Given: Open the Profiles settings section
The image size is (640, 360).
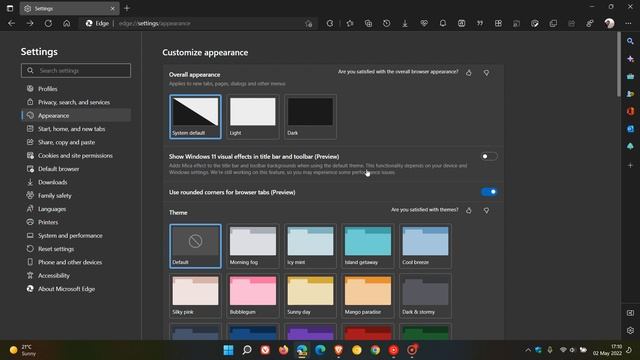Looking at the screenshot, I should (76, 89).
